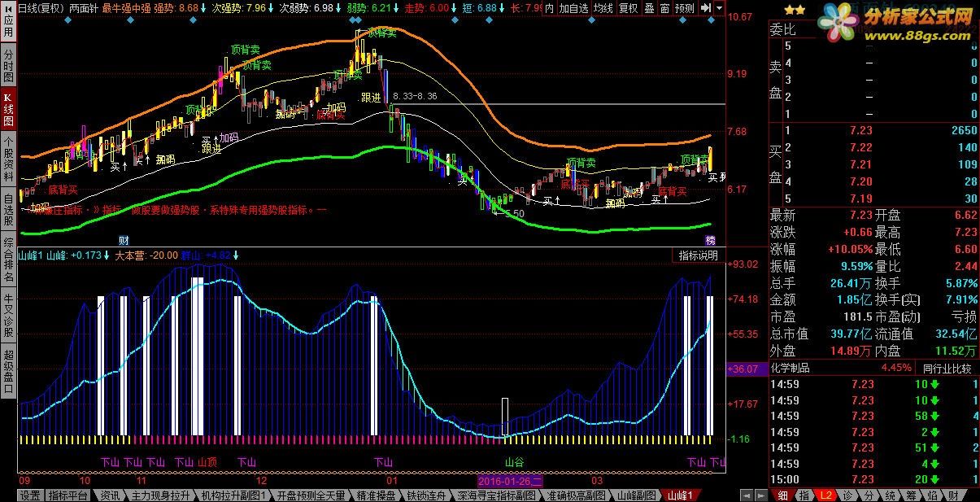Click the 8.33-8.36 price gap label
Image resolution: width=980 pixels, height=502 pixels.
coord(415,96)
